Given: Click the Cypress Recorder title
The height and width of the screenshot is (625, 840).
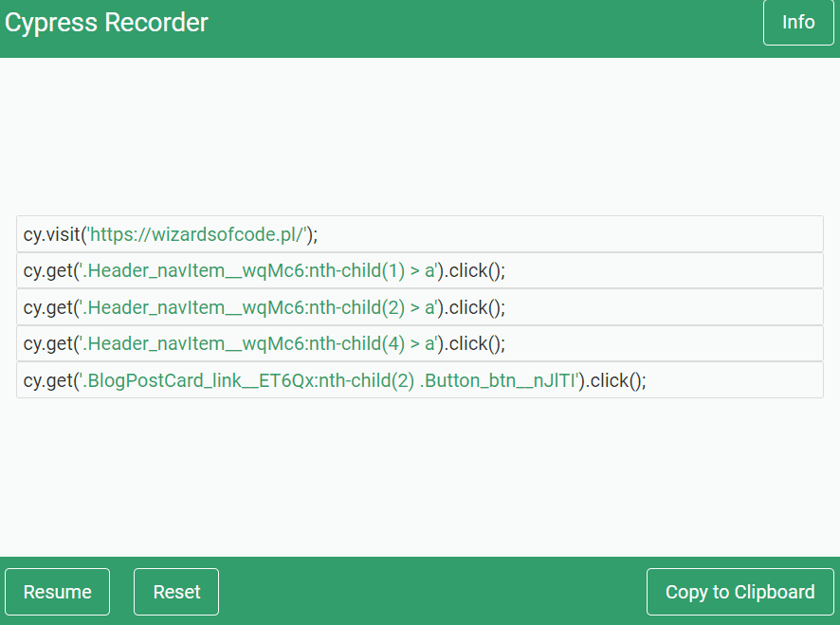Looking at the screenshot, I should click(106, 23).
